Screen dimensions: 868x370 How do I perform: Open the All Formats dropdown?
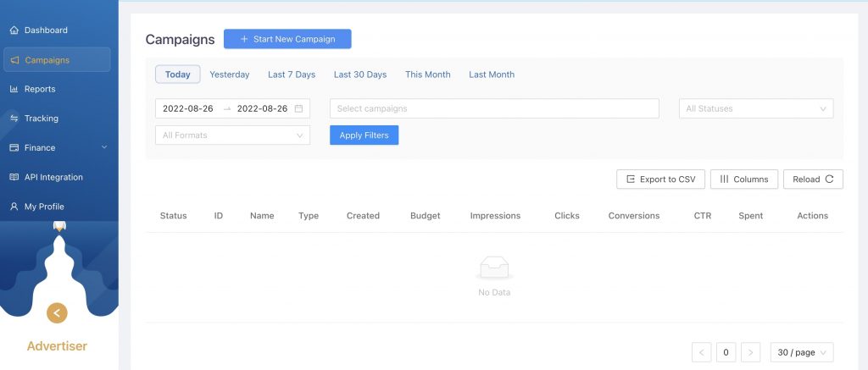coord(232,135)
